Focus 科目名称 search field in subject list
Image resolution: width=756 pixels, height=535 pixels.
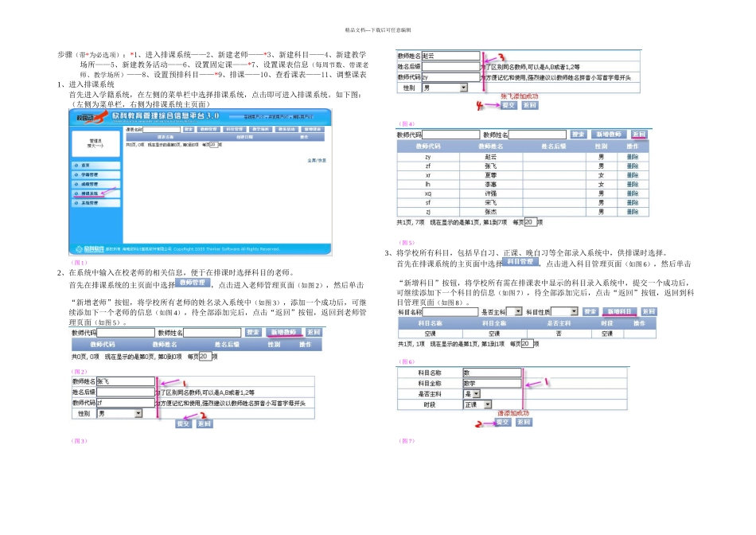point(450,311)
